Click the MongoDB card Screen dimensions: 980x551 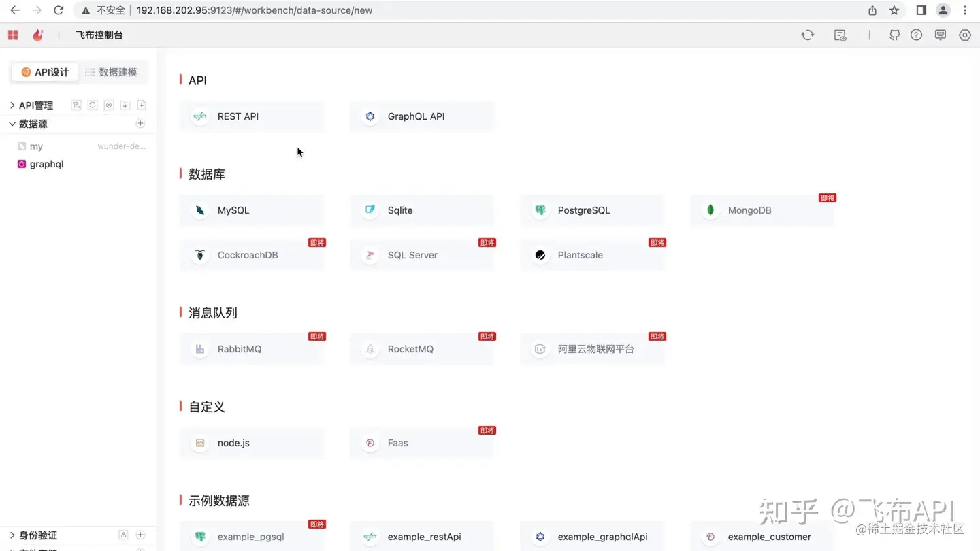(762, 210)
